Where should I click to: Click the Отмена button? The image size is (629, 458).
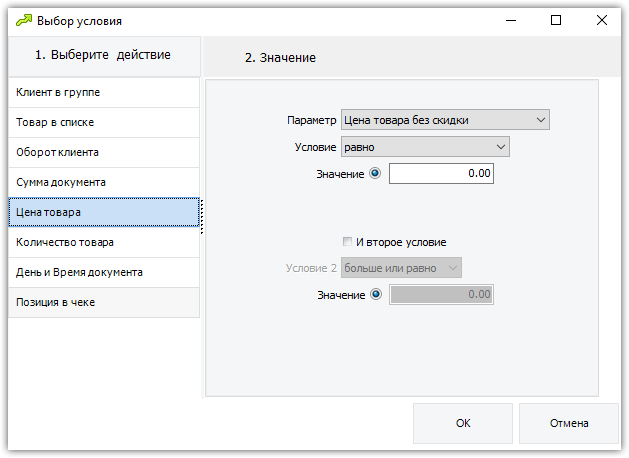(x=569, y=423)
